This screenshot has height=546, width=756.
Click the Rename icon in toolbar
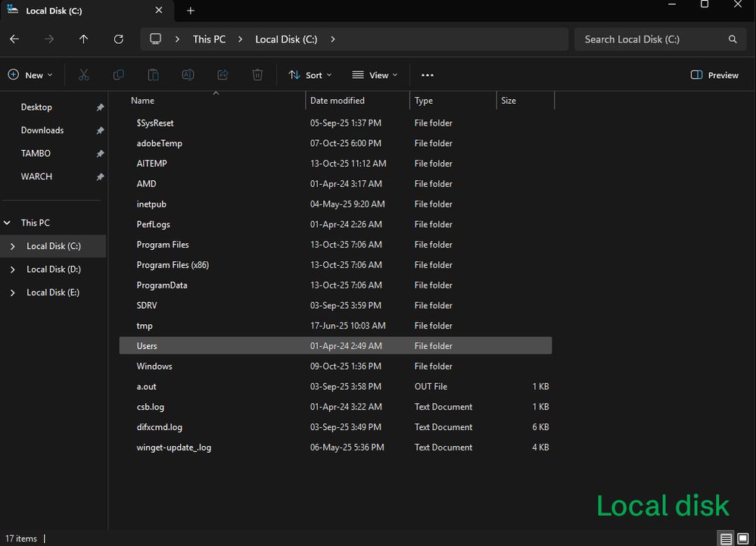(188, 75)
